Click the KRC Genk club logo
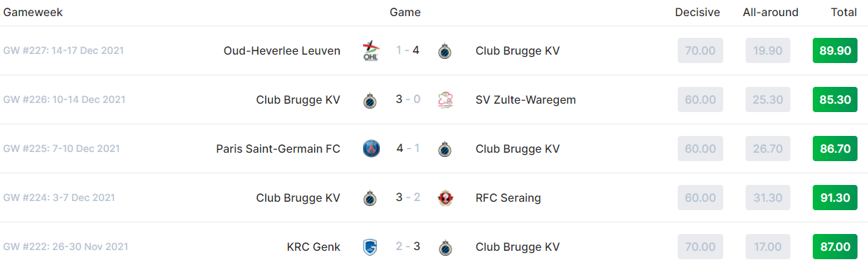This screenshot has width=868, height=262. tap(371, 247)
